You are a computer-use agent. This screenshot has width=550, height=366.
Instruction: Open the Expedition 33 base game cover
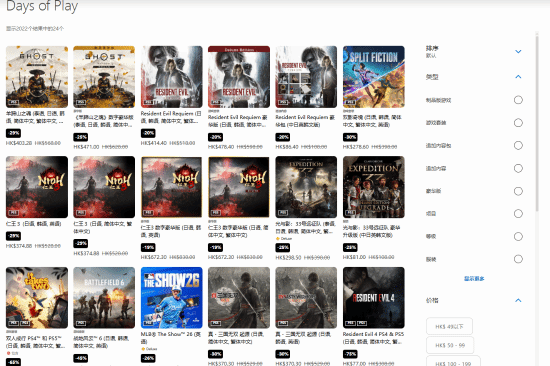[x=306, y=187]
